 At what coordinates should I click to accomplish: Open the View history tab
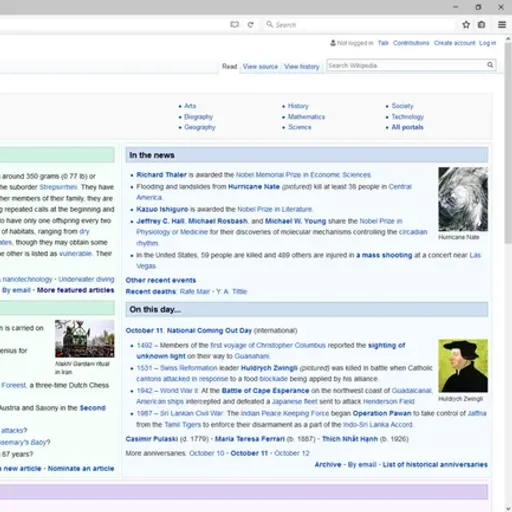(302, 66)
